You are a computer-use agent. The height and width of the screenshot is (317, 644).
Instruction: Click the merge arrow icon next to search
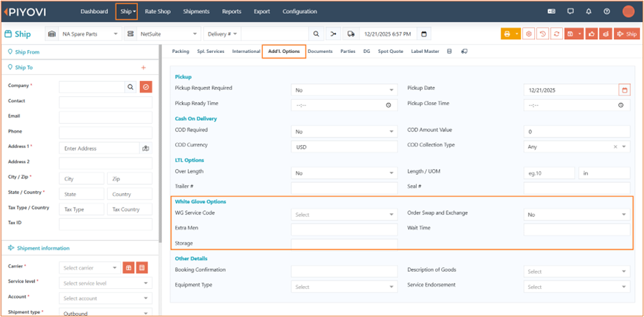tap(333, 34)
